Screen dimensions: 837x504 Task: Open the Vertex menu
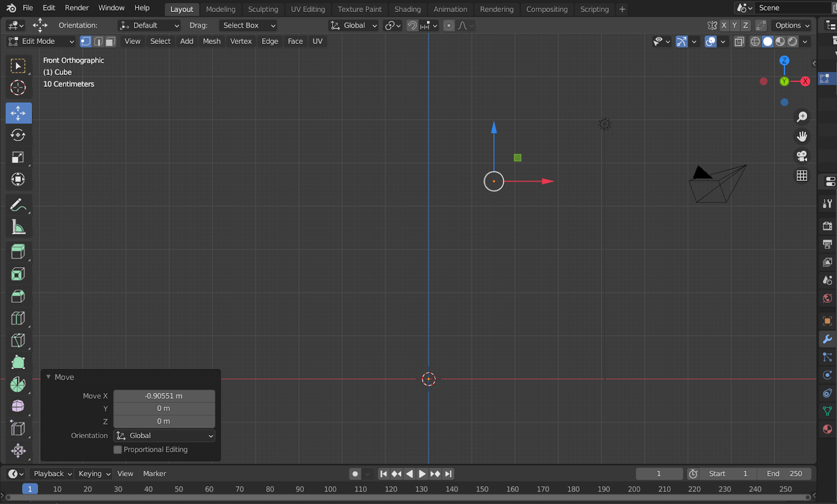241,41
